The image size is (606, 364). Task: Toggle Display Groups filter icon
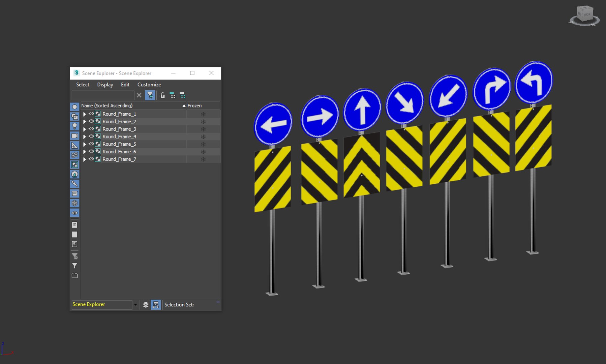[x=74, y=164]
